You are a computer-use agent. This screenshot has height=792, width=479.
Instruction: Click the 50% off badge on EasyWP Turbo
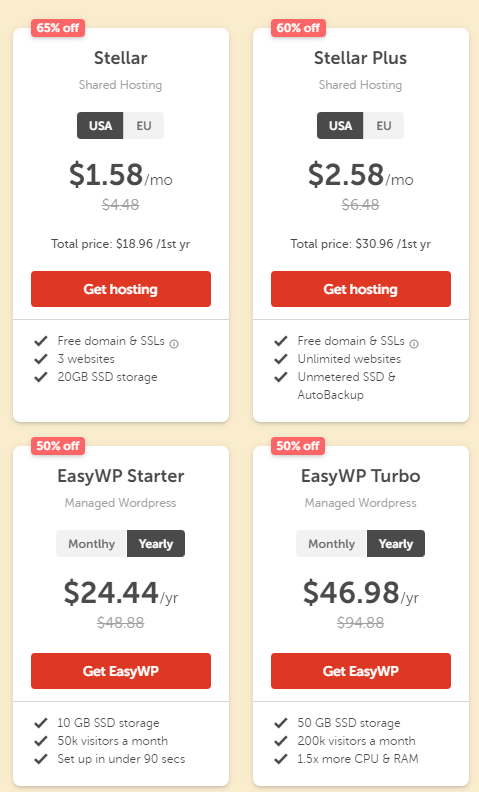coord(298,446)
